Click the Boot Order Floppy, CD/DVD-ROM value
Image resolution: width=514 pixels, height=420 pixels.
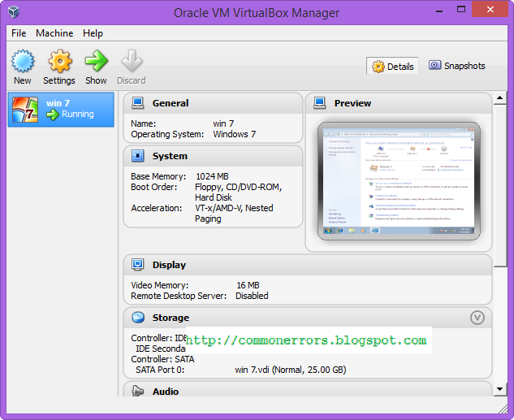pos(238,193)
